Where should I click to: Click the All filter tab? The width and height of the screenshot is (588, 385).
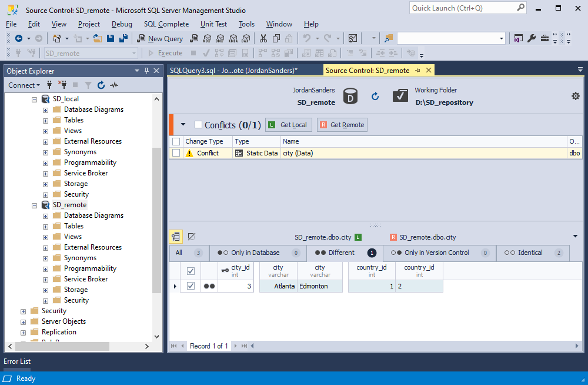189,253
